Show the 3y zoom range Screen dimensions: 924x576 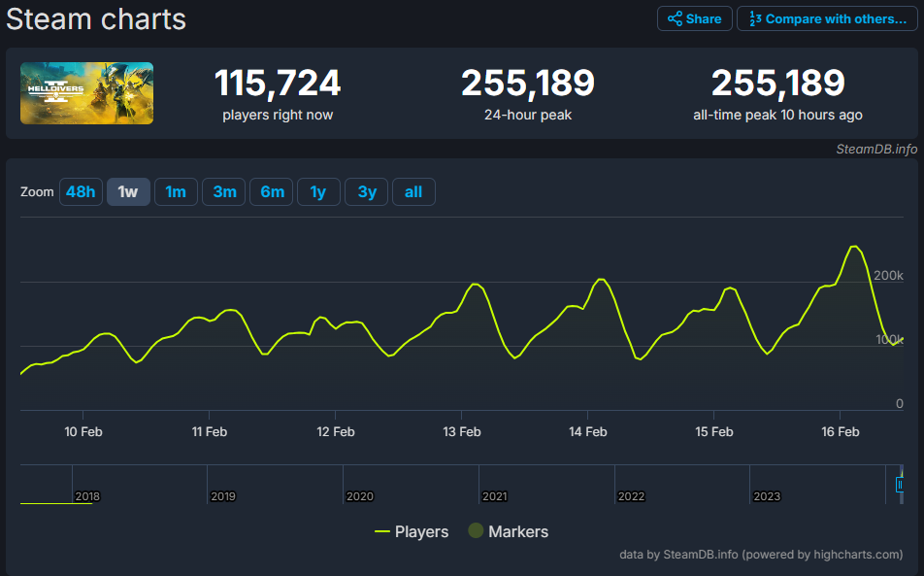pyautogui.click(x=367, y=192)
